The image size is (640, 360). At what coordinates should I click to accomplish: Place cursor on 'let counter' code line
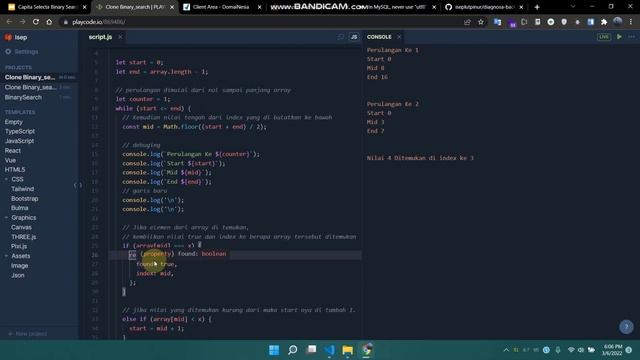(143, 99)
